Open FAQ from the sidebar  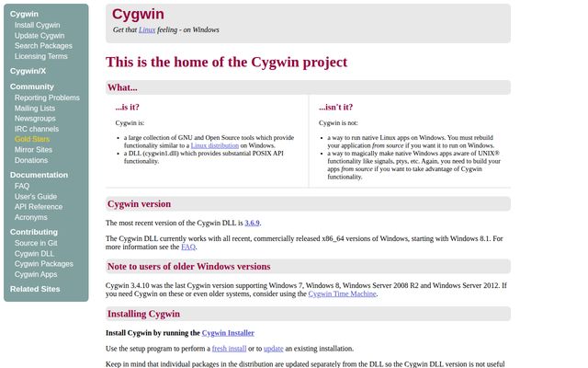click(x=22, y=186)
